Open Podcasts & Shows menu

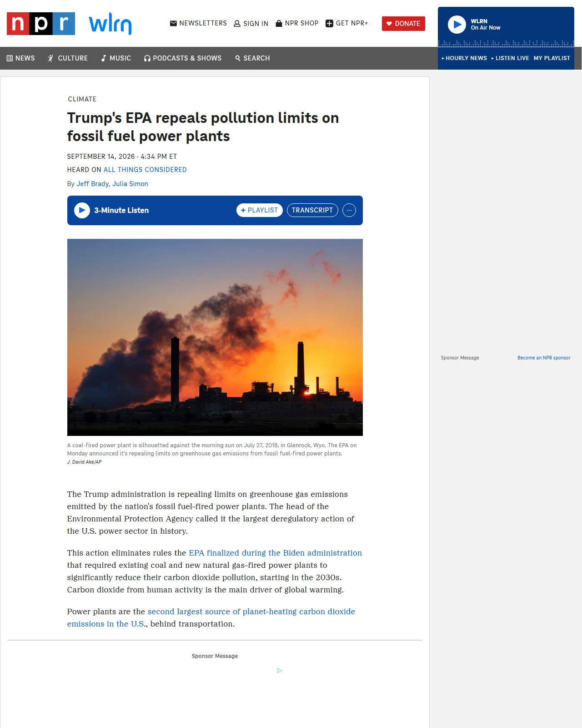click(187, 58)
